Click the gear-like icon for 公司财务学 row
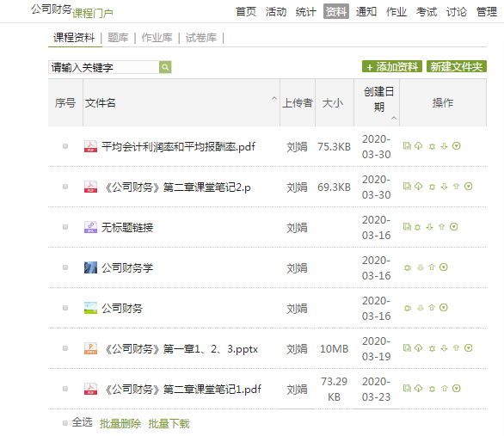Image resolution: width=504 pixels, height=436 pixels. click(x=408, y=267)
